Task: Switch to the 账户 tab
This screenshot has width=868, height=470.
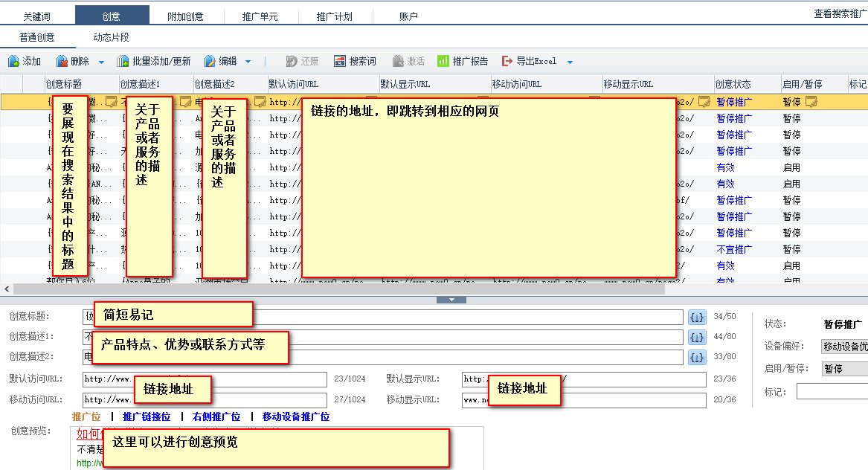Action: (x=408, y=16)
